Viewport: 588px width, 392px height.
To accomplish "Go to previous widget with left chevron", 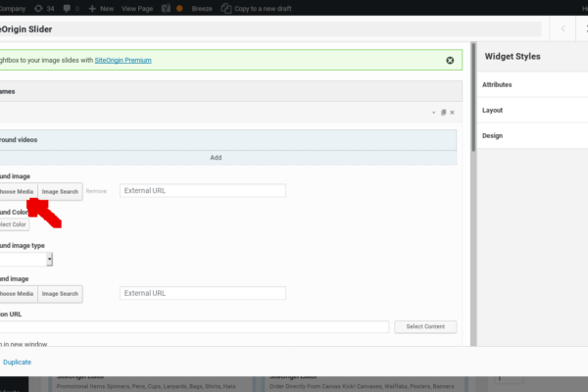I will click(x=563, y=29).
